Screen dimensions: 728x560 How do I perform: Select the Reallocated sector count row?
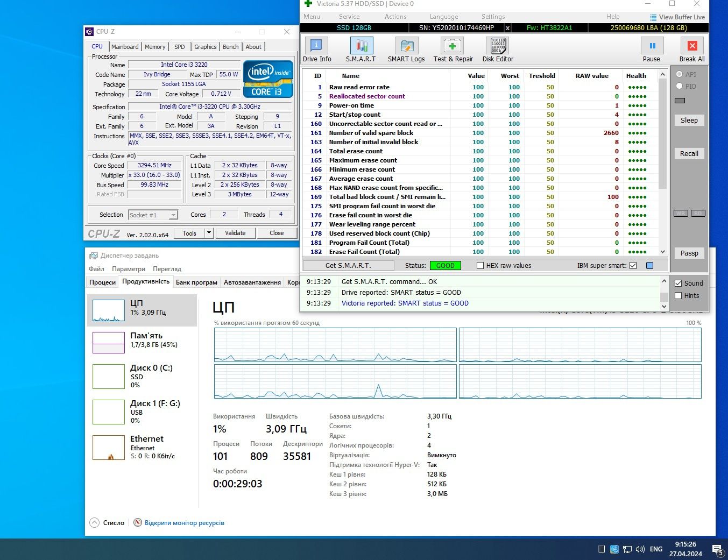(480, 96)
